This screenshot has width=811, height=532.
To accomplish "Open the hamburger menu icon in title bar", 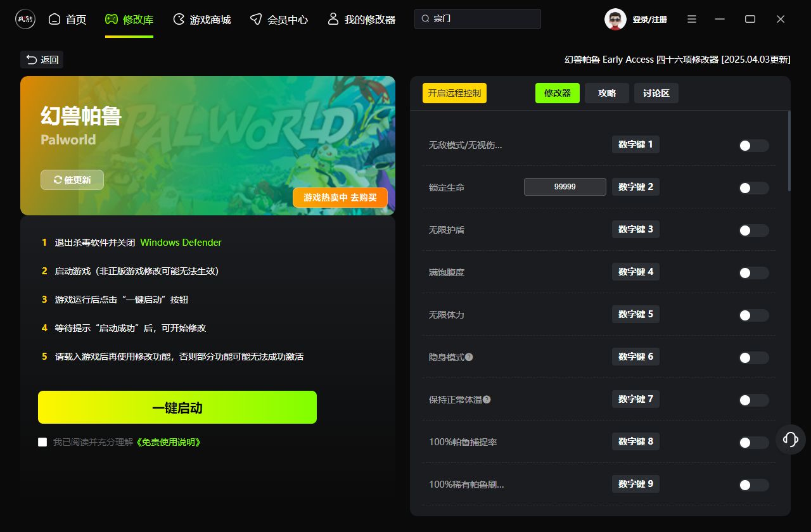I will (x=692, y=20).
